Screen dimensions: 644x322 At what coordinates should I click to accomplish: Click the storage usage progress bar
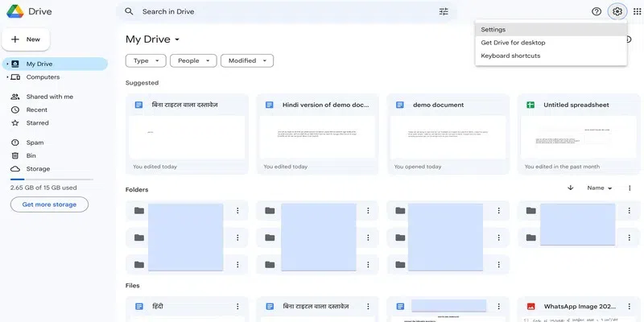[52, 180]
